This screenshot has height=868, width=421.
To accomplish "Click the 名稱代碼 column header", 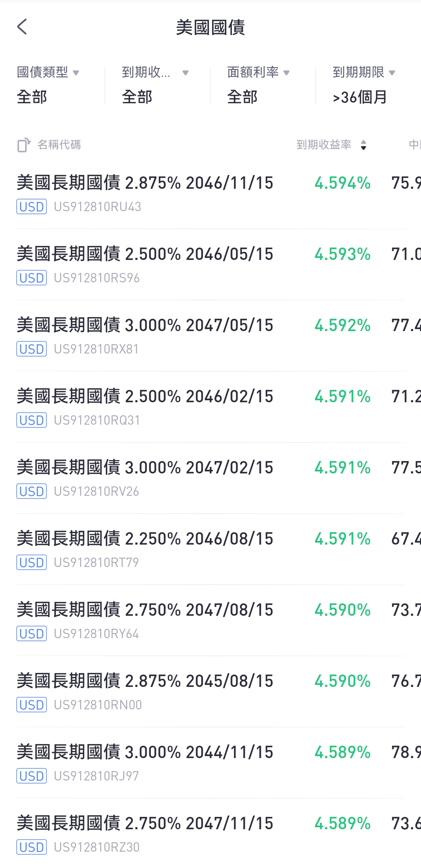I will click(x=59, y=145).
